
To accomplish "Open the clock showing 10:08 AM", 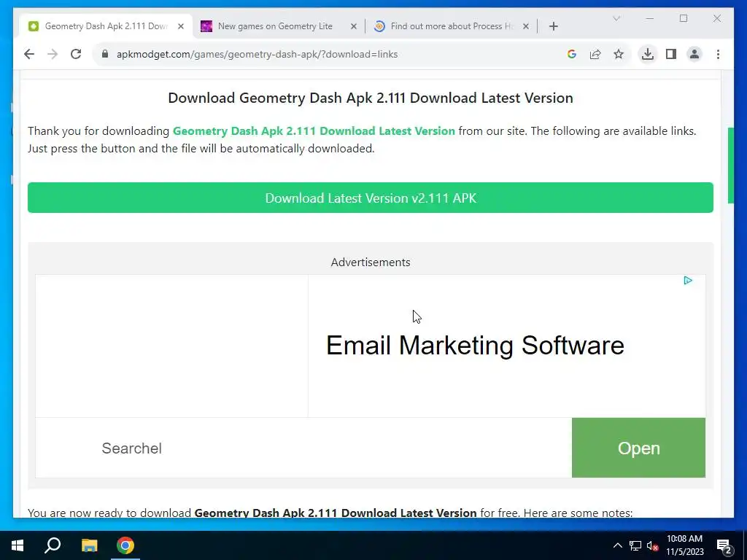I will point(684,545).
